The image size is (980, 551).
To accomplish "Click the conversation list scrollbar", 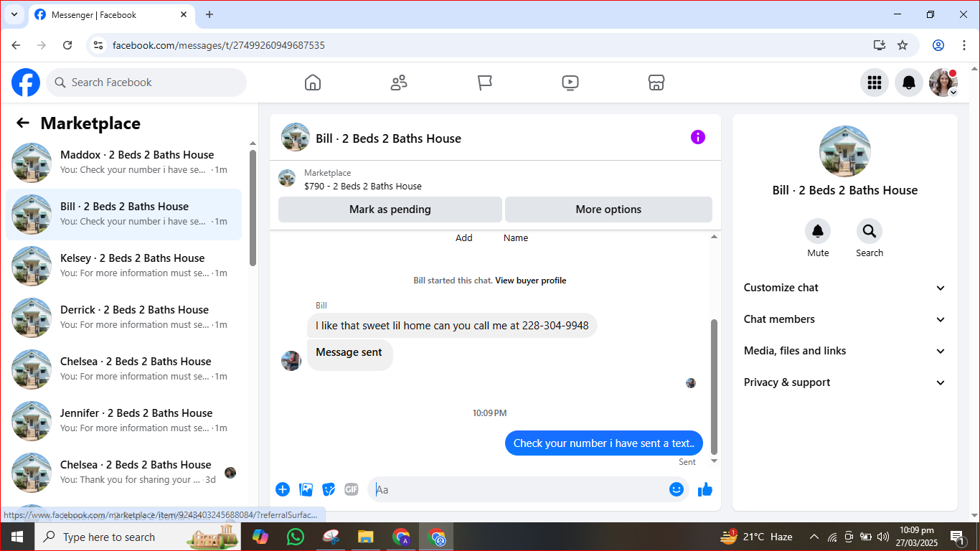I will (x=253, y=208).
